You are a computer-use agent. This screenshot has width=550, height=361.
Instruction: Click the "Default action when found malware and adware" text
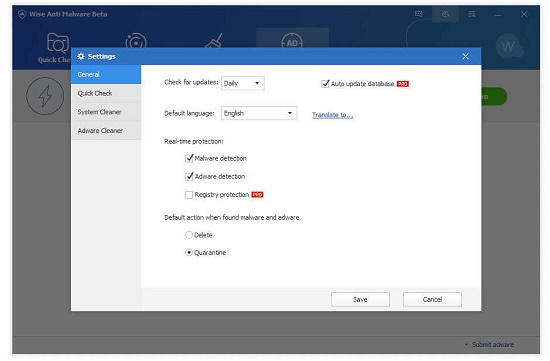coord(232,218)
